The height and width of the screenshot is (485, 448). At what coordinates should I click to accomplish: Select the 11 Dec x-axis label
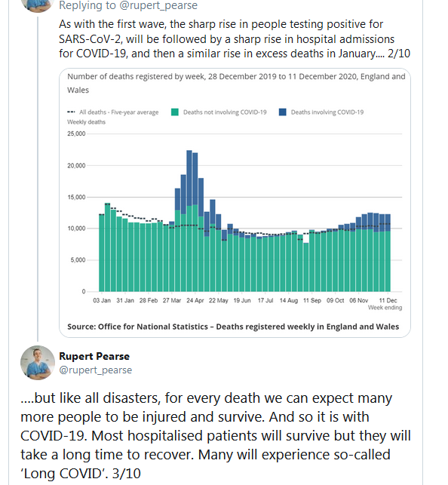[x=388, y=300]
